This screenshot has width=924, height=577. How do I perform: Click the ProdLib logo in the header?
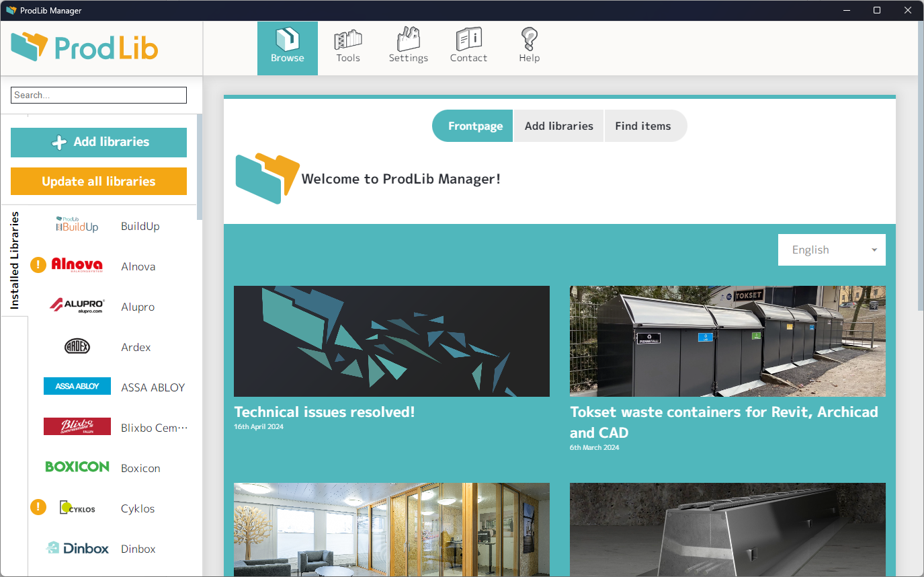pos(85,47)
